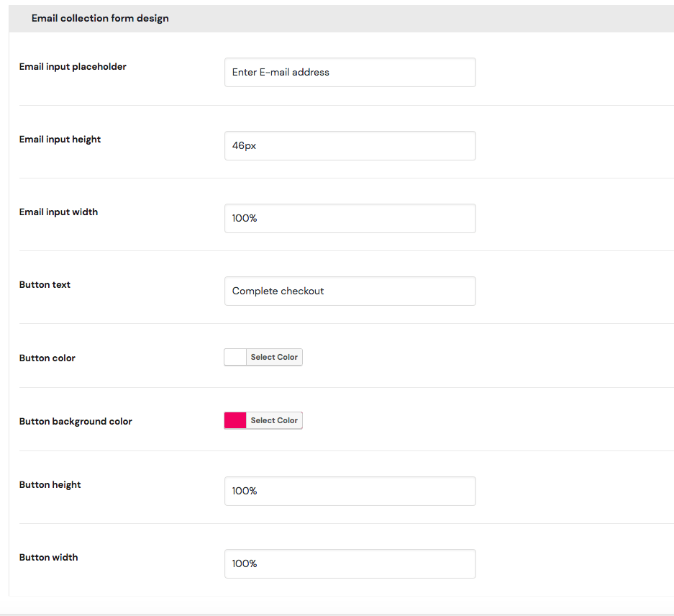Click the "Button text" label
Screen dimensions: 674x616
(x=45, y=285)
